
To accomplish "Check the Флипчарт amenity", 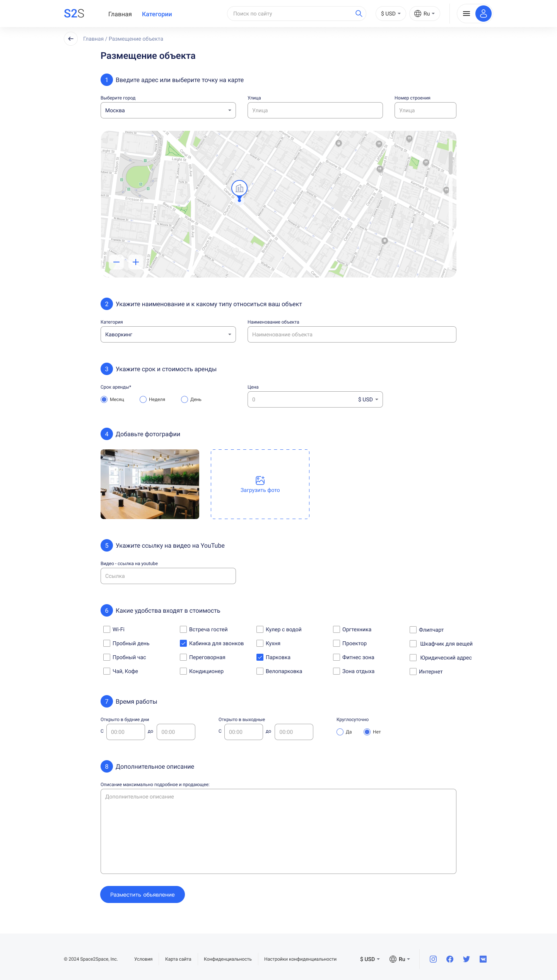I will tap(413, 630).
